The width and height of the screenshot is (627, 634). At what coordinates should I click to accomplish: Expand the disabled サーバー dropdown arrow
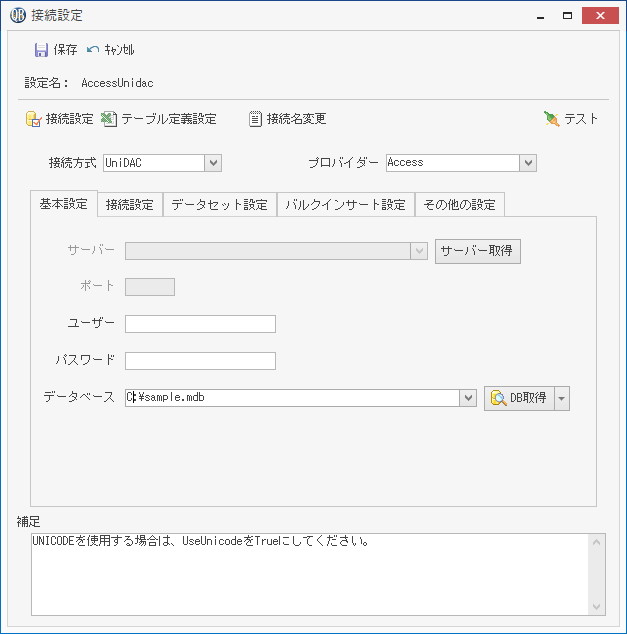pos(419,251)
